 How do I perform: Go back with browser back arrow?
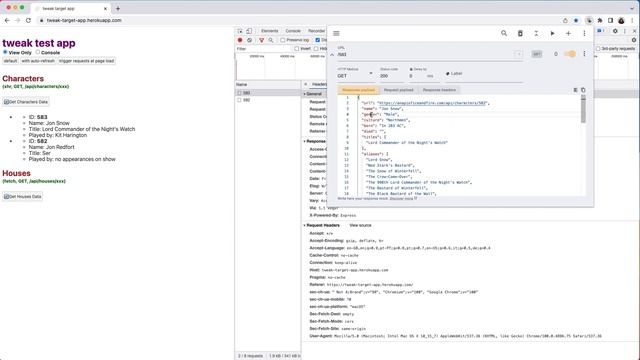tap(7, 20)
